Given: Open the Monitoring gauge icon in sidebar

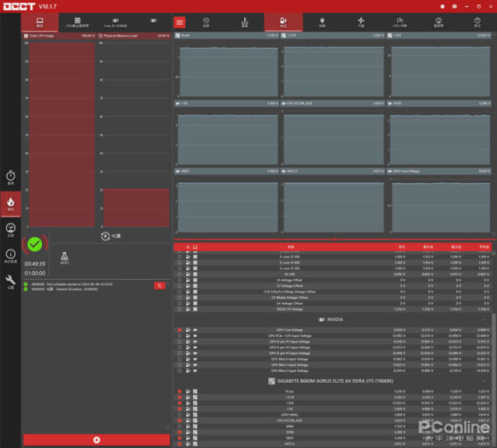Looking at the screenshot, I should [x=10, y=230].
